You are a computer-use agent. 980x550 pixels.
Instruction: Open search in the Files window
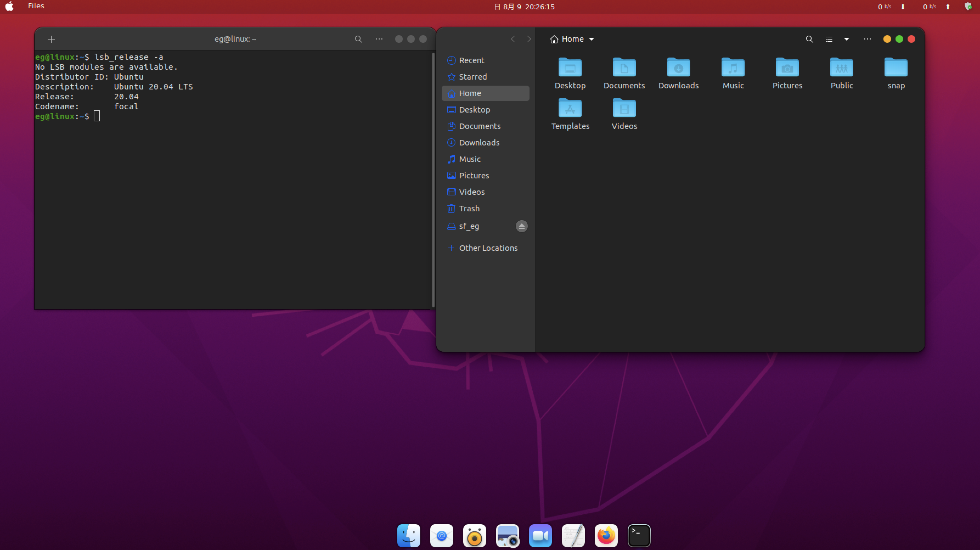(809, 39)
